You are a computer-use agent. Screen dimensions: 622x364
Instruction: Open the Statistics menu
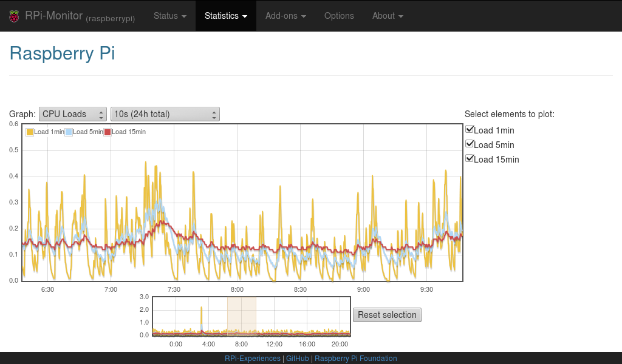click(x=225, y=16)
